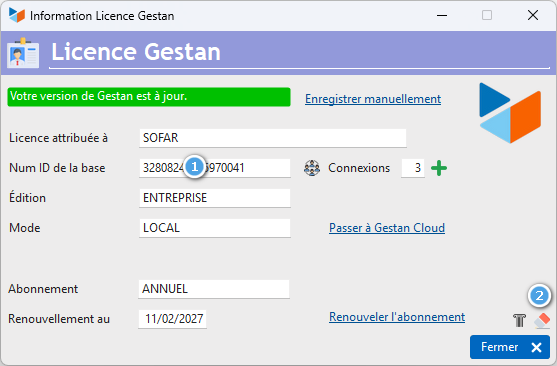
Task: Open the Renouveler l'abonnement link
Action: click(397, 317)
